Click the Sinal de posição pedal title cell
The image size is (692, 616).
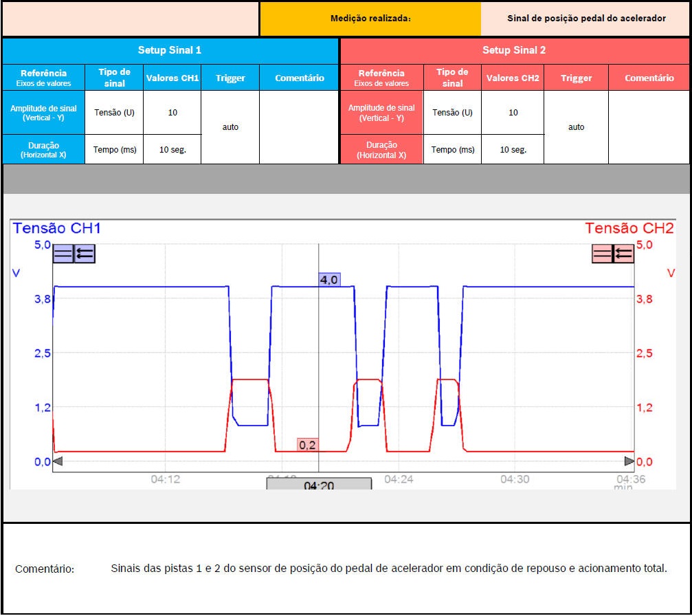(585, 19)
